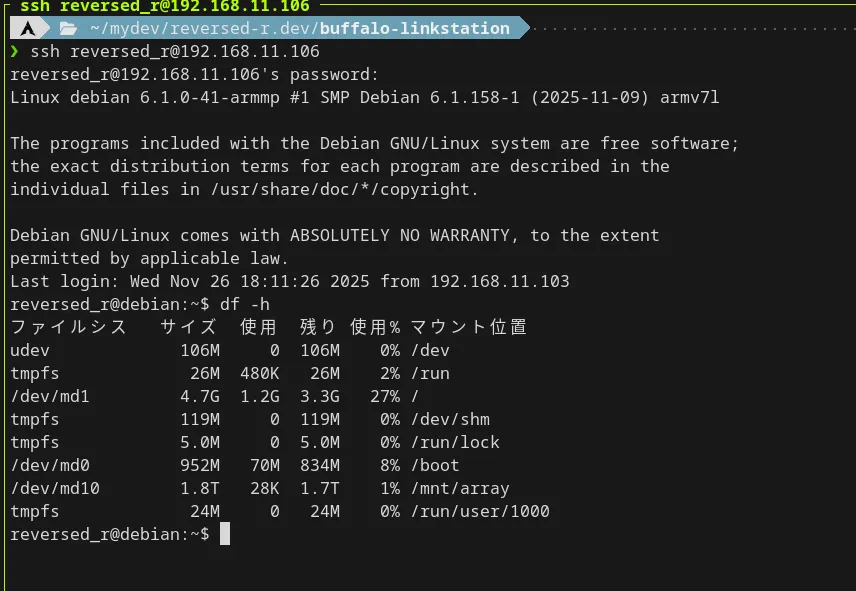Screen dimensions: 856x591
Task: Click the マウント位置 column header
Action: pos(468,327)
